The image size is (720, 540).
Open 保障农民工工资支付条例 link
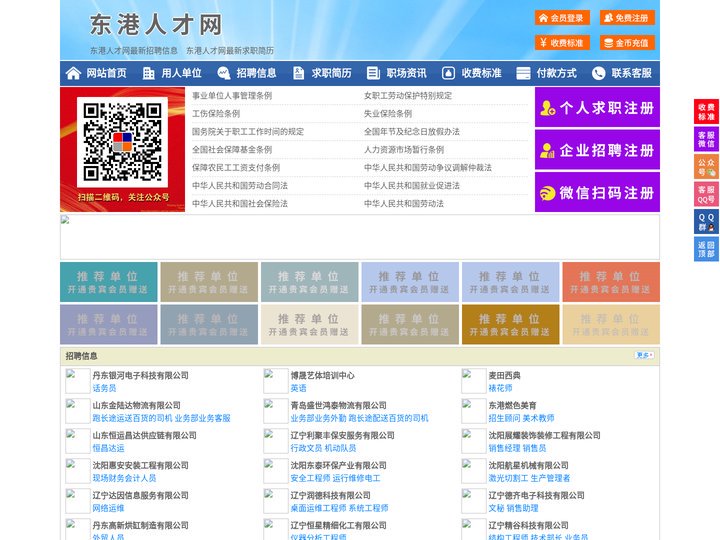coord(236,167)
